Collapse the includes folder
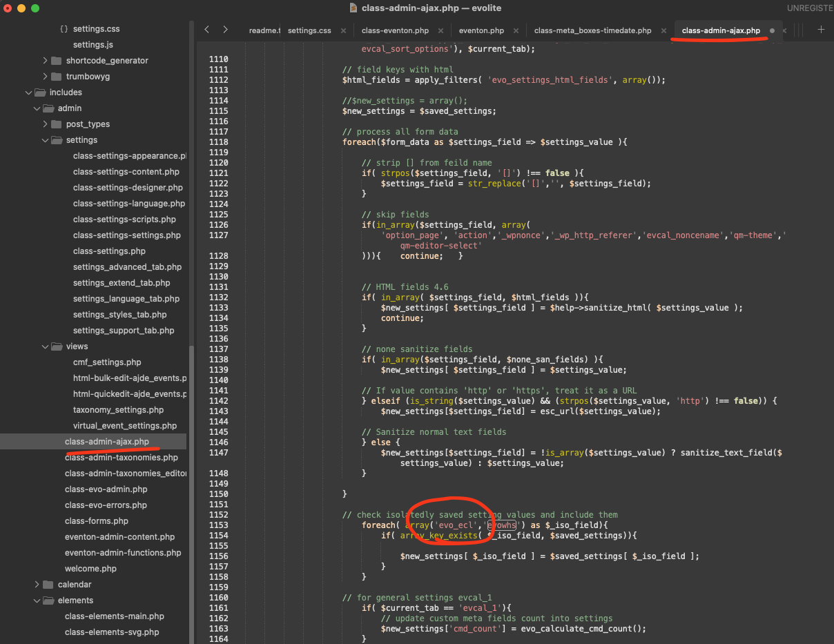The height and width of the screenshot is (644, 834). click(x=29, y=92)
